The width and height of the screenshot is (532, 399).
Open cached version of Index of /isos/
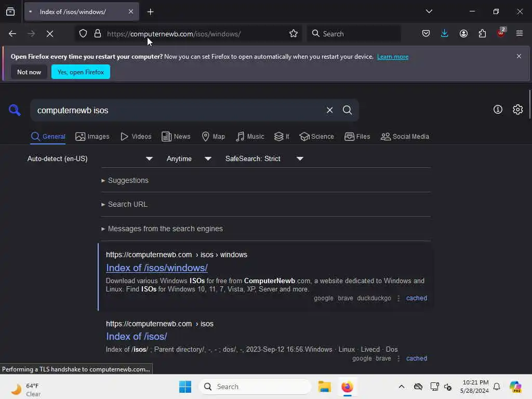pyautogui.click(x=416, y=358)
